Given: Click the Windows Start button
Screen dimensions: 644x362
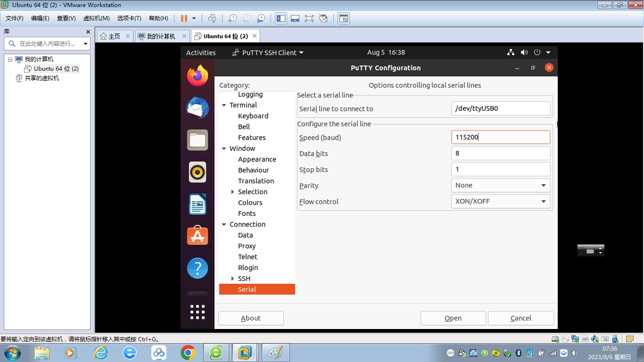Looking at the screenshot, I should [12, 353].
